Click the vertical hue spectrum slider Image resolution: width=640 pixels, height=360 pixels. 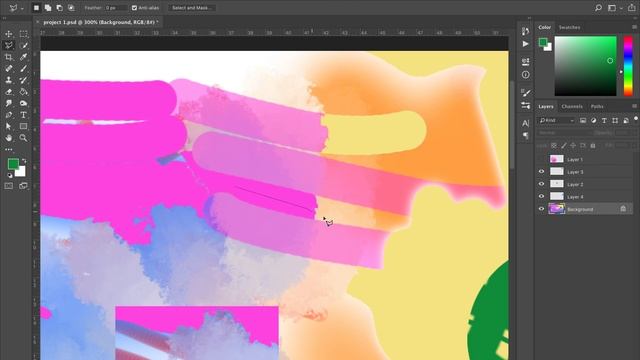pyautogui.click(x=628, y=66)
